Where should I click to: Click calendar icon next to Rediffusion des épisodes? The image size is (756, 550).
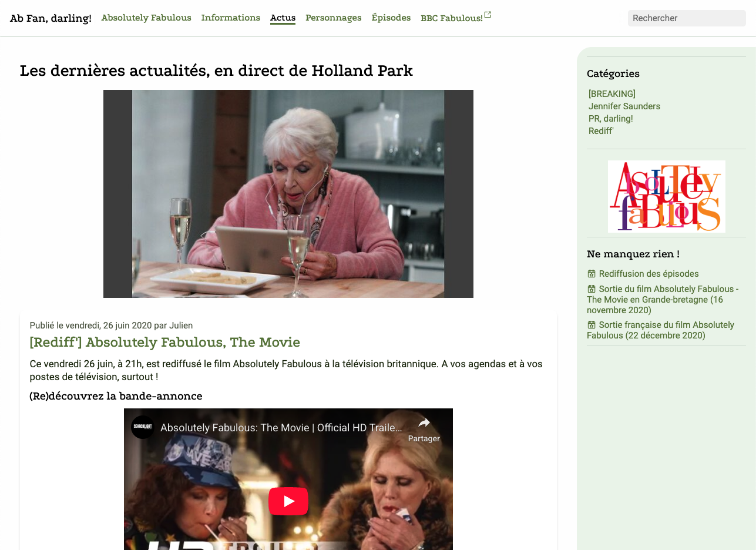[x=592, y=274]
